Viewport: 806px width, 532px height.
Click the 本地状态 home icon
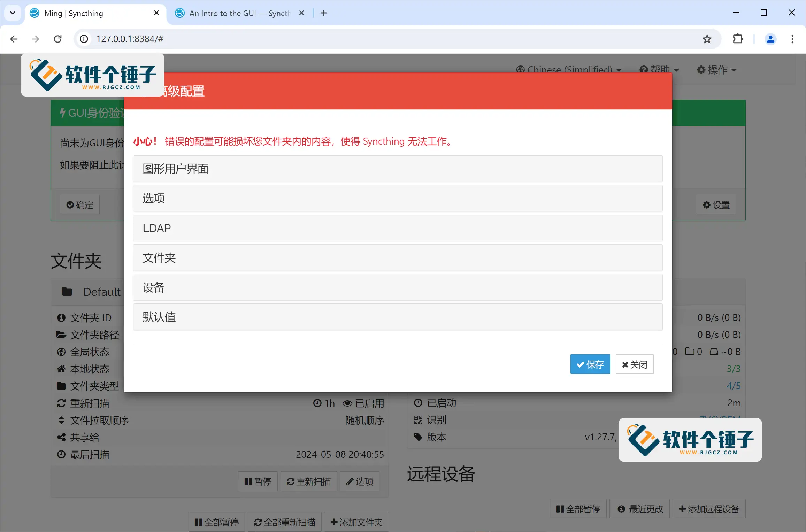pos(61,369)
